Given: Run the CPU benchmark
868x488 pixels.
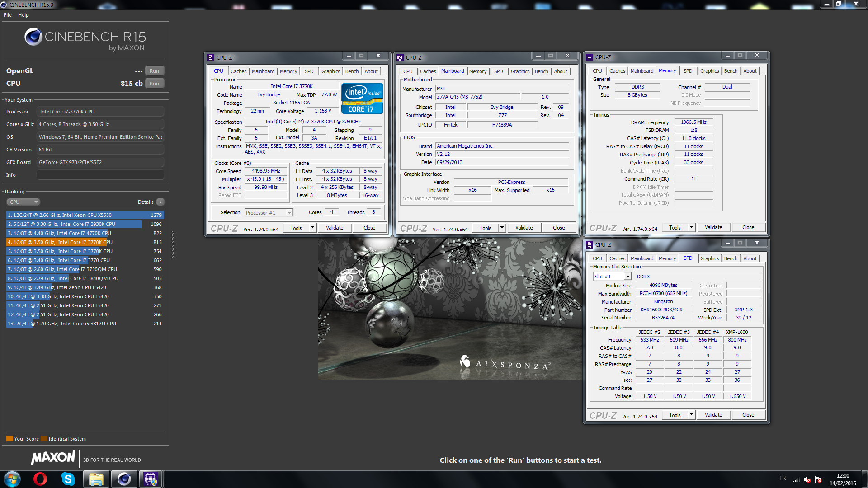Looking at the screenshot, I should click(x=155, y=84).
